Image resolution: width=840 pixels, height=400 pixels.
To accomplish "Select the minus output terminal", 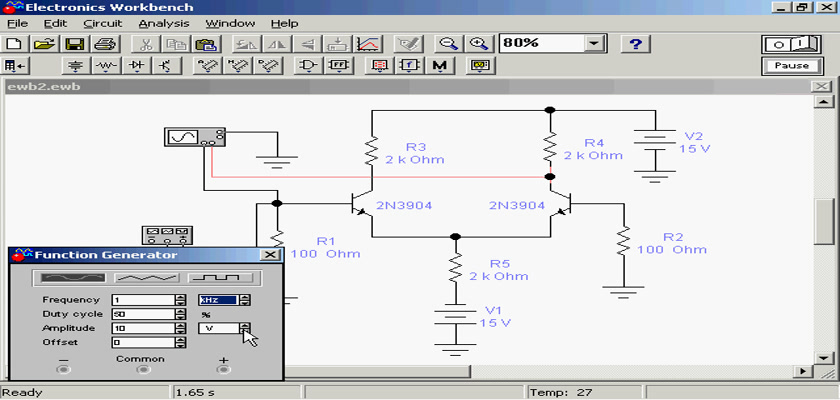I will click(x=63, y=369).
